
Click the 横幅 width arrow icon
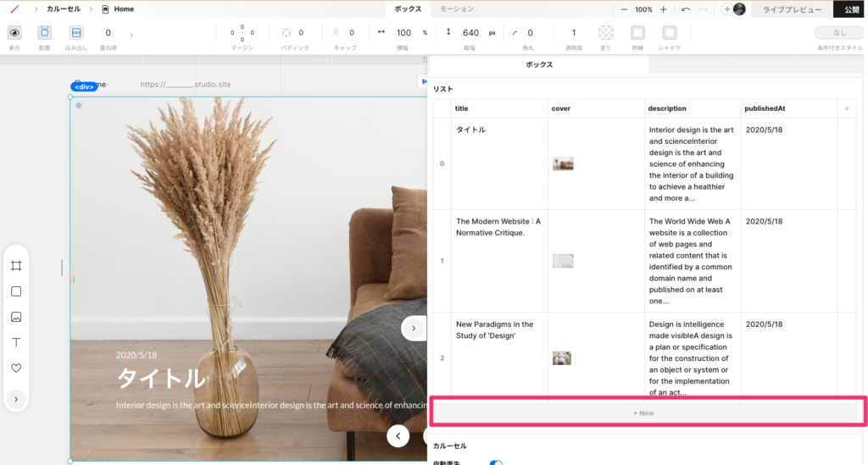coord(381,32)
